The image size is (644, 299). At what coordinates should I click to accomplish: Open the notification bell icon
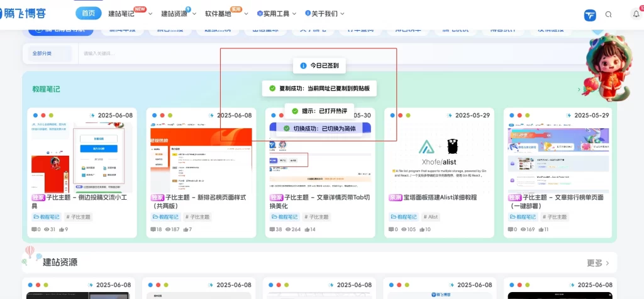[x=635, y=14]
